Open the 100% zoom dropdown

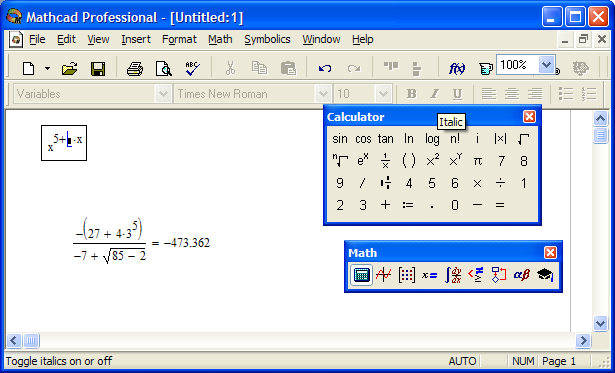coord(546,65)
